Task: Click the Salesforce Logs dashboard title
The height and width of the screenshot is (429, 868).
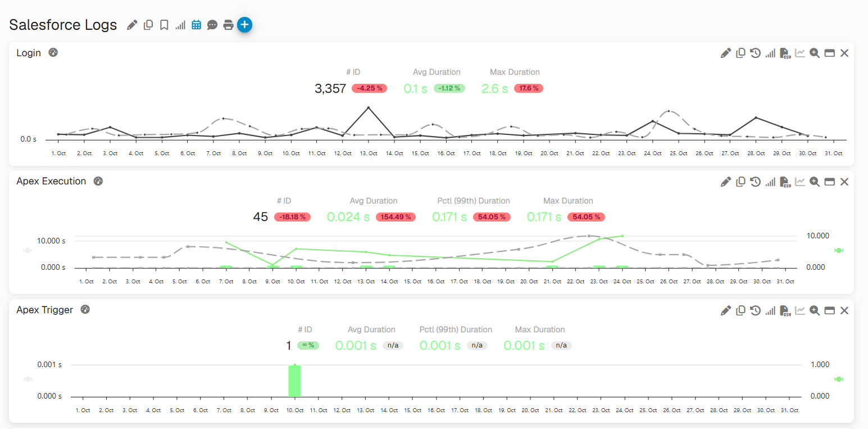Action: (63, 25)
